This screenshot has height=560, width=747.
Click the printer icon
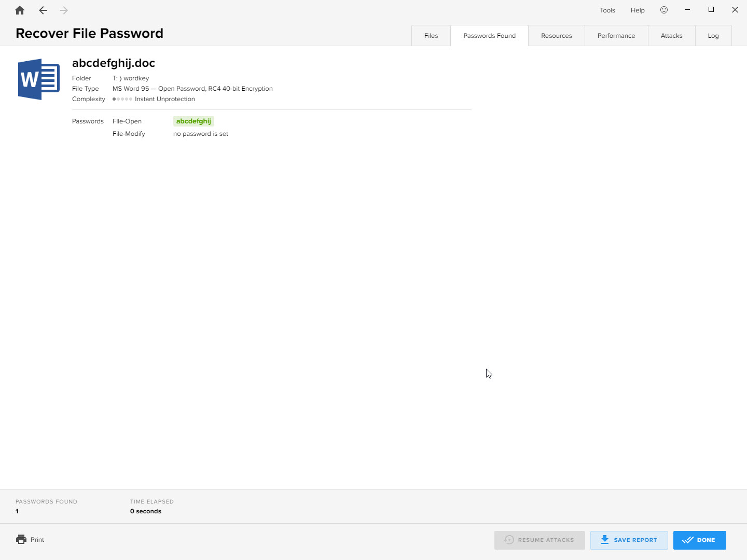(21, 540)
